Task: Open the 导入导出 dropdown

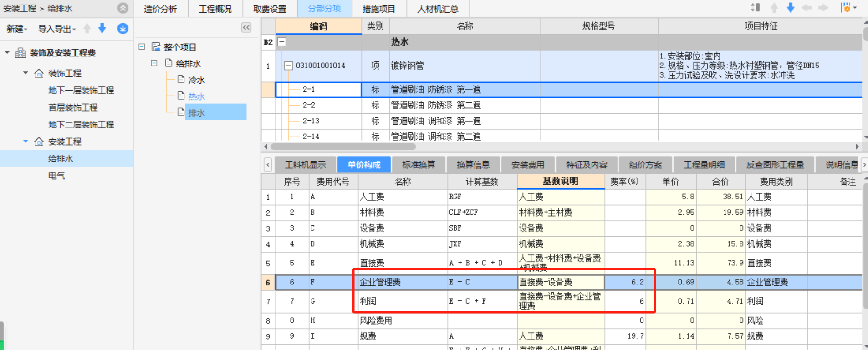Action: pyautogui.click(x=57, y=29)
